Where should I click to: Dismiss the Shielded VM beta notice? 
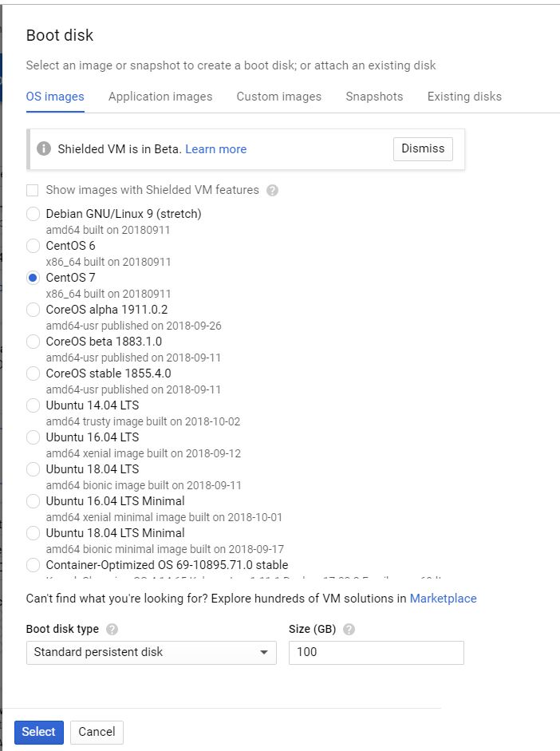pos(423,149)
